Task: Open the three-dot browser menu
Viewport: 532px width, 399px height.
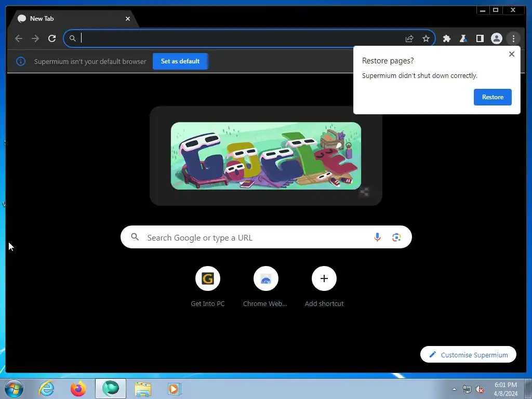Action: click(x=513, y=38)
